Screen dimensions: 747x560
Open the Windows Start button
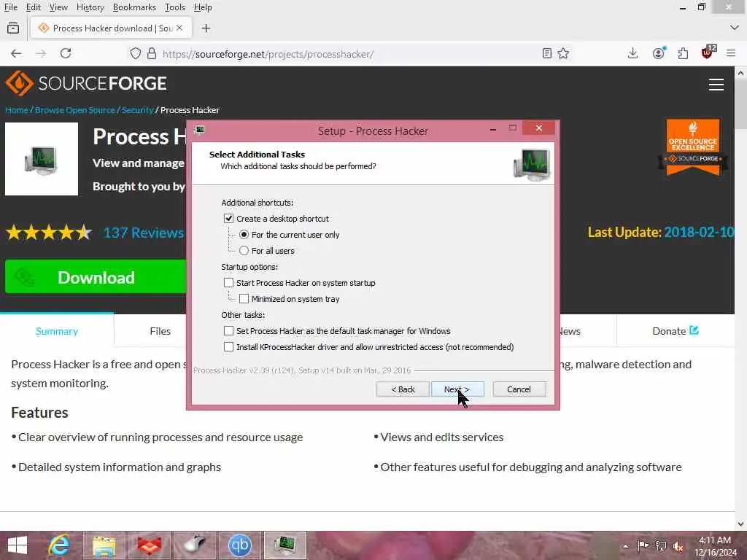pyautogui.click(x=18, y=545)
